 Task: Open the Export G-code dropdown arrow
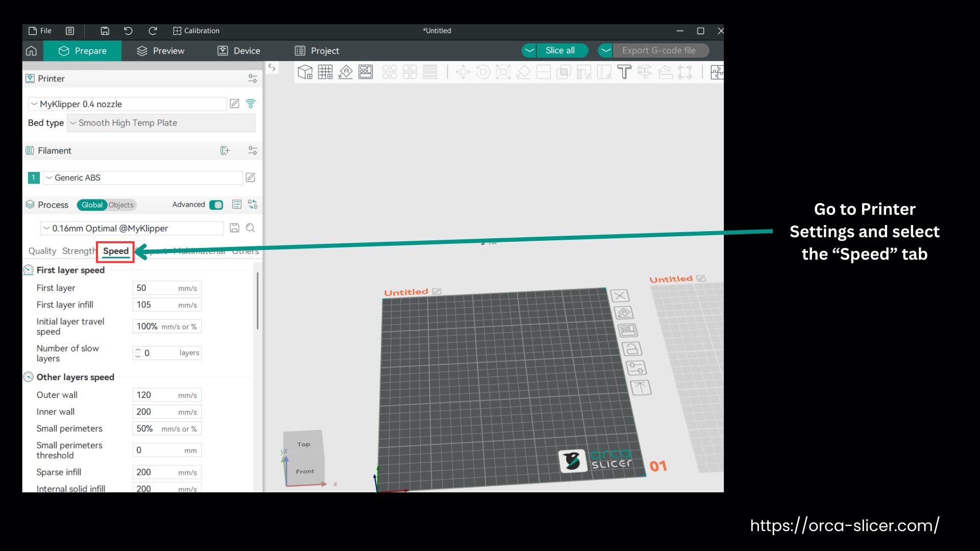605,51
